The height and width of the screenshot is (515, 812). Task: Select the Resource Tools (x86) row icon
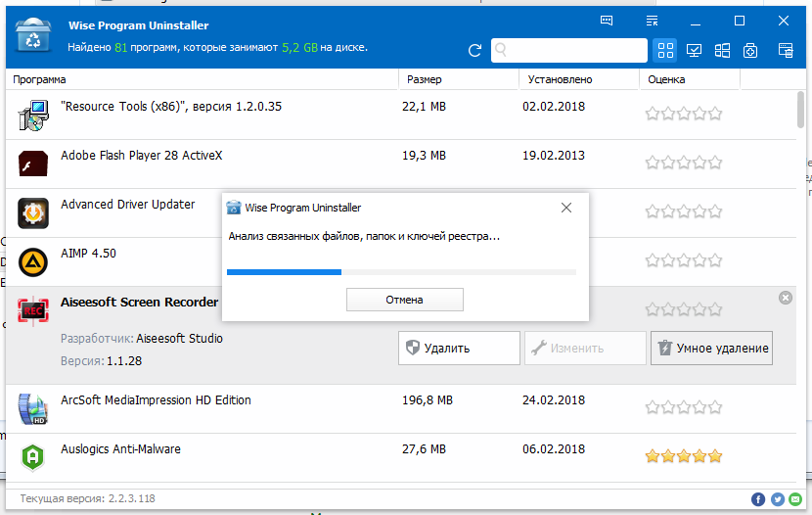(x=33, y=115)
